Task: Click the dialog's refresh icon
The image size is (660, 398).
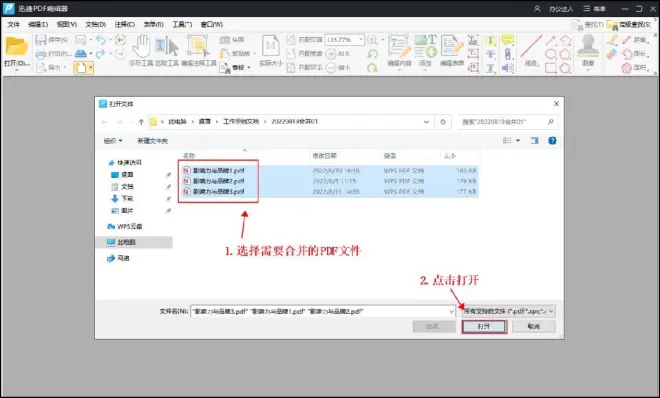Action: pos(443,122)
